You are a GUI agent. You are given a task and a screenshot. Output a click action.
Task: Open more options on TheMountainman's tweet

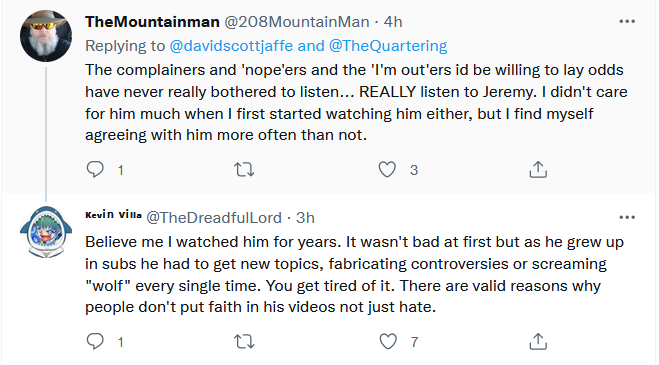(x=627, y=21)
